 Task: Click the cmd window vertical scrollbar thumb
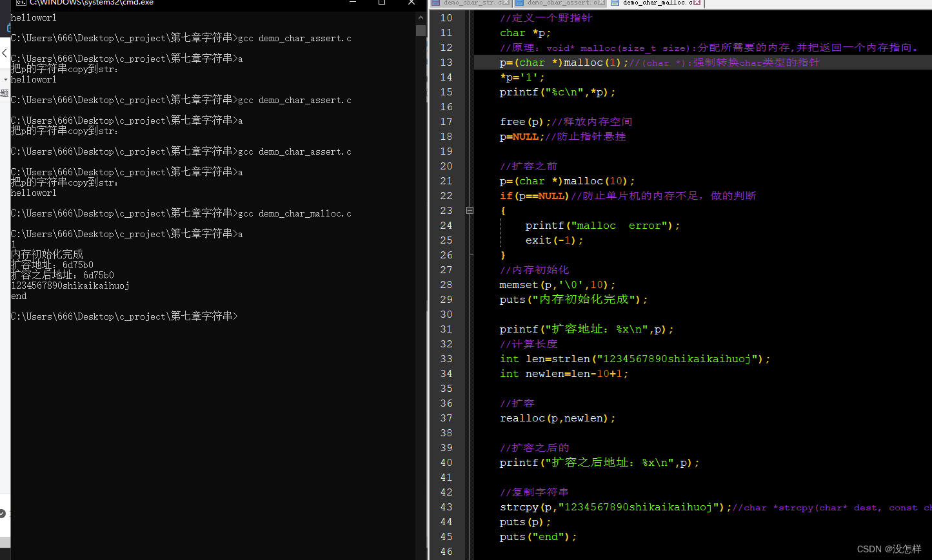pos(421,31)
